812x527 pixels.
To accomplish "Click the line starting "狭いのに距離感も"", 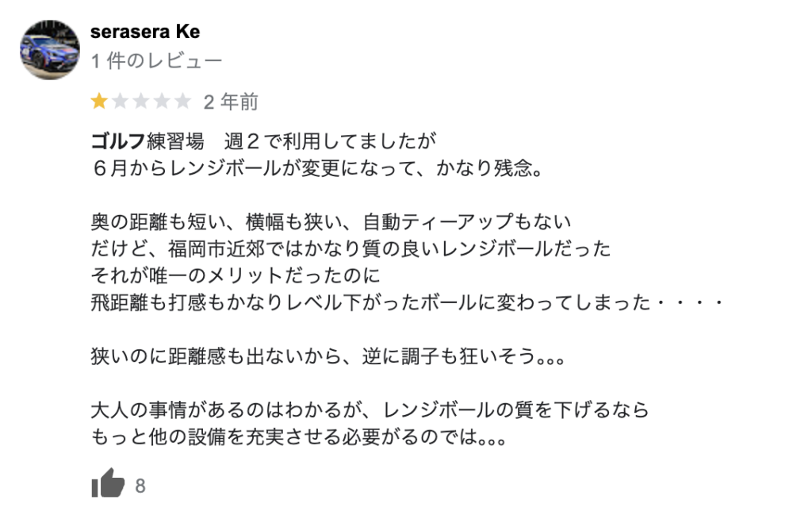I will (327, 356).
